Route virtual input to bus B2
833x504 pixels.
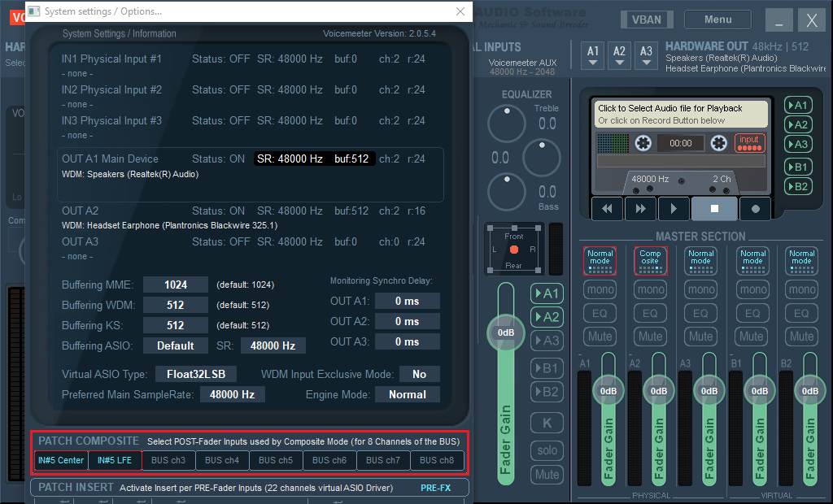click(547, 392)
